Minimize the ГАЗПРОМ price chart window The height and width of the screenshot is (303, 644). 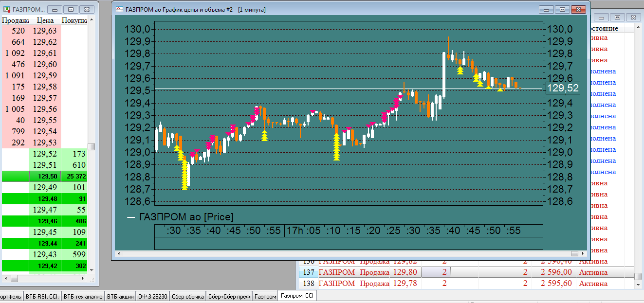click(547, 9)
